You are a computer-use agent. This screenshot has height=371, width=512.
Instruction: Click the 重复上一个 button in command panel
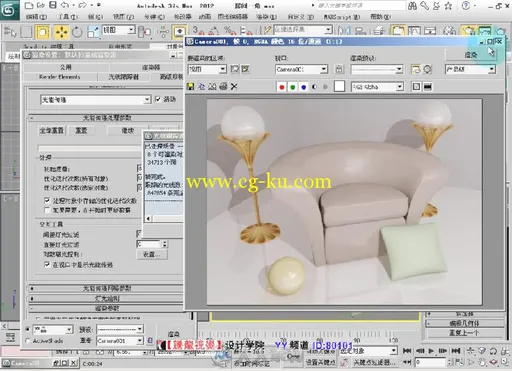click(465, 333)
